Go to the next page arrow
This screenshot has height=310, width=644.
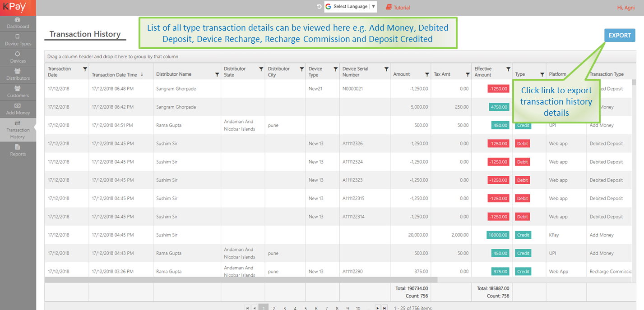click(378, 308)
